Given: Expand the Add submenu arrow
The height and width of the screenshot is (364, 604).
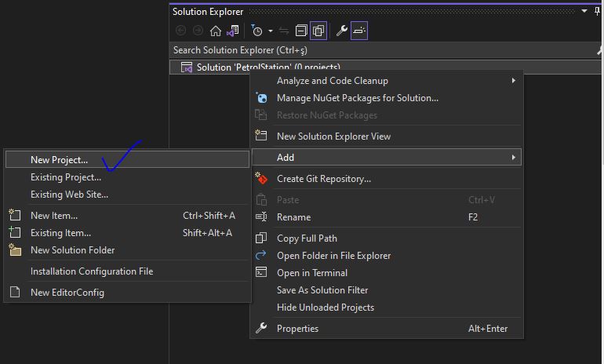Looking at the screenshot, I should pos(514,157).
